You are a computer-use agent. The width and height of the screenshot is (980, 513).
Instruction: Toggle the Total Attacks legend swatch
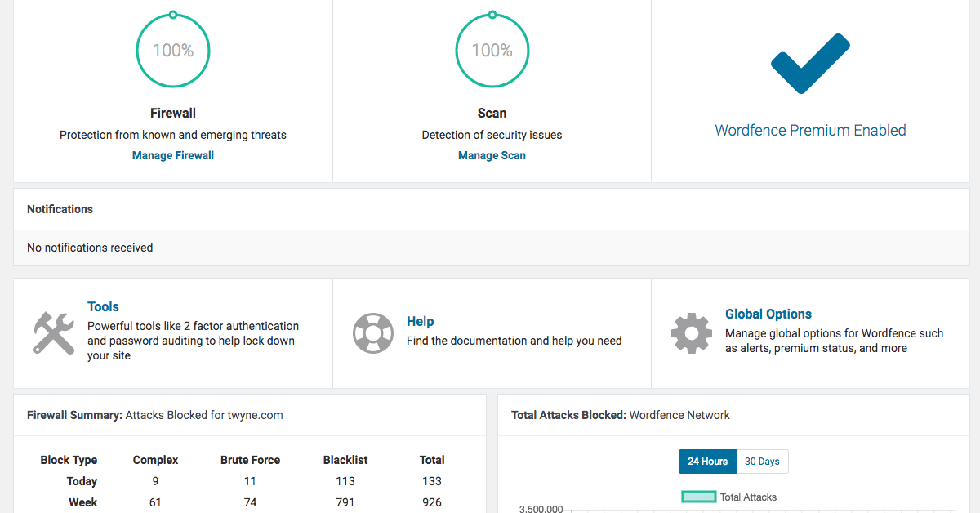click(x=699, y=497)
